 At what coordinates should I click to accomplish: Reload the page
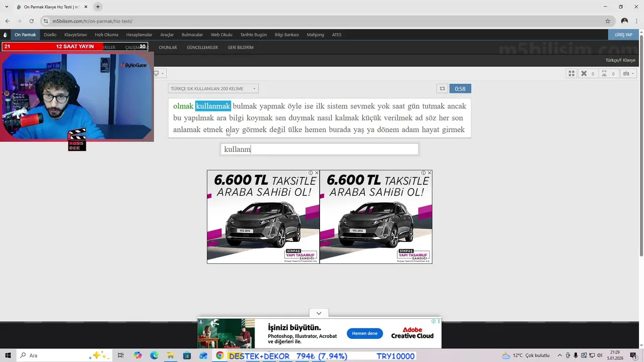pos(31,21)
